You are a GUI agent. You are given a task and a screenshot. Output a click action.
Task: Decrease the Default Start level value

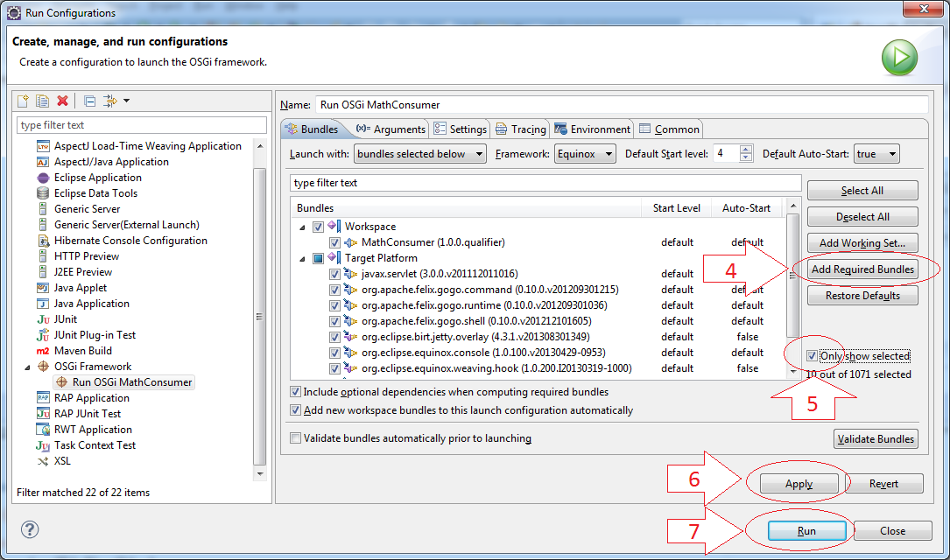pyautogui.click(x=746, y=158)
